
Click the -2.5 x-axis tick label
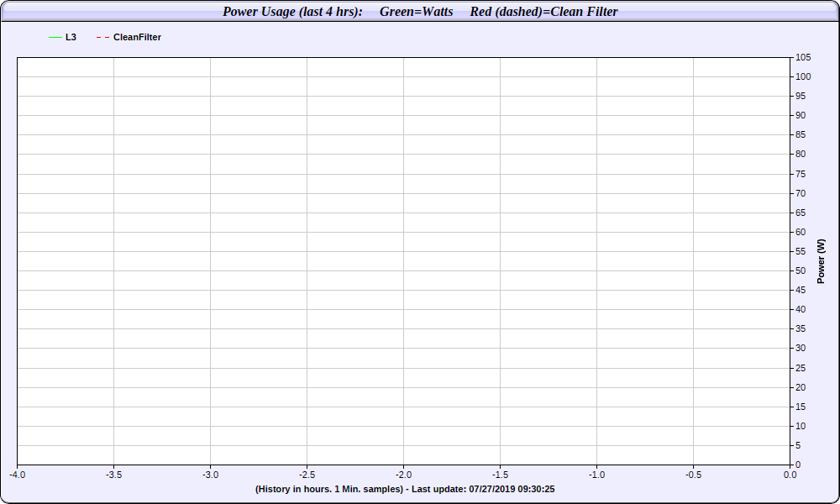pos(307,475)
